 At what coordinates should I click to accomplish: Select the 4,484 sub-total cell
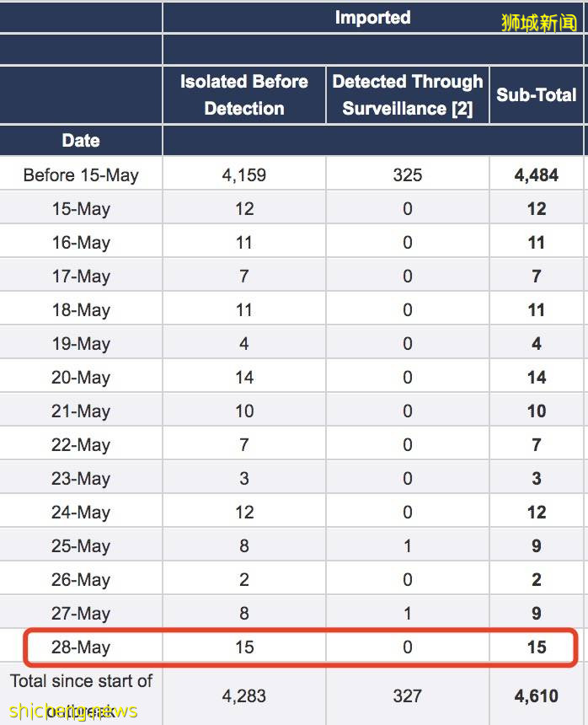tap(537, 175)
